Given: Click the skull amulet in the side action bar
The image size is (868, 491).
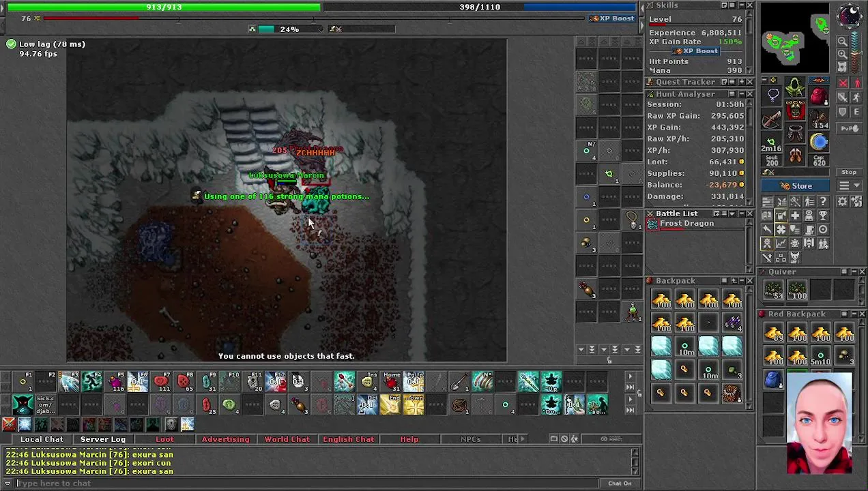Looking at the screenshot, I should pyautogui.click(x=633, y=220).
